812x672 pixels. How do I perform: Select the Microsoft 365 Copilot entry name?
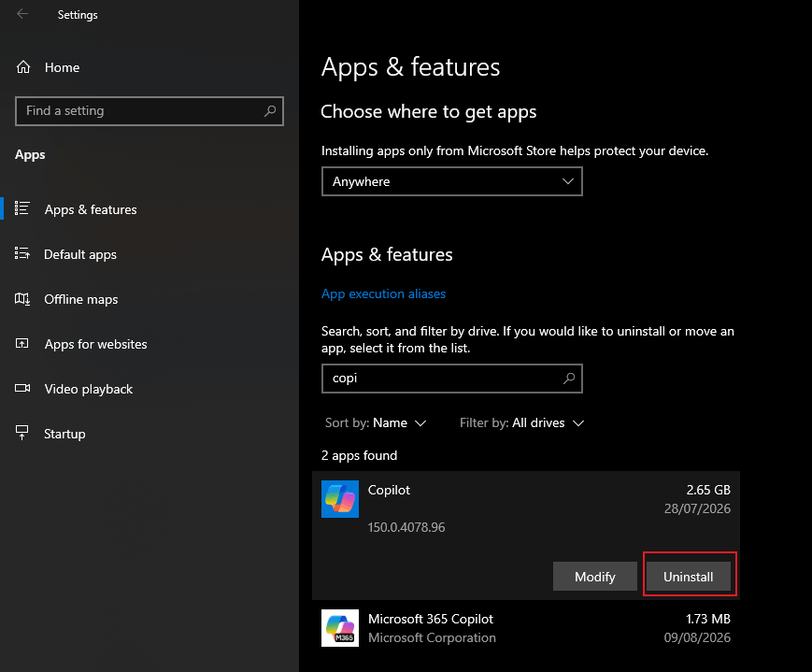tap(431, 619)
